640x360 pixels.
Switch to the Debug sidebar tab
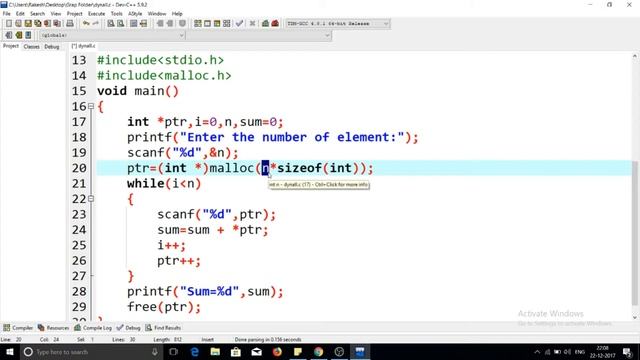[x=52, y=47]
